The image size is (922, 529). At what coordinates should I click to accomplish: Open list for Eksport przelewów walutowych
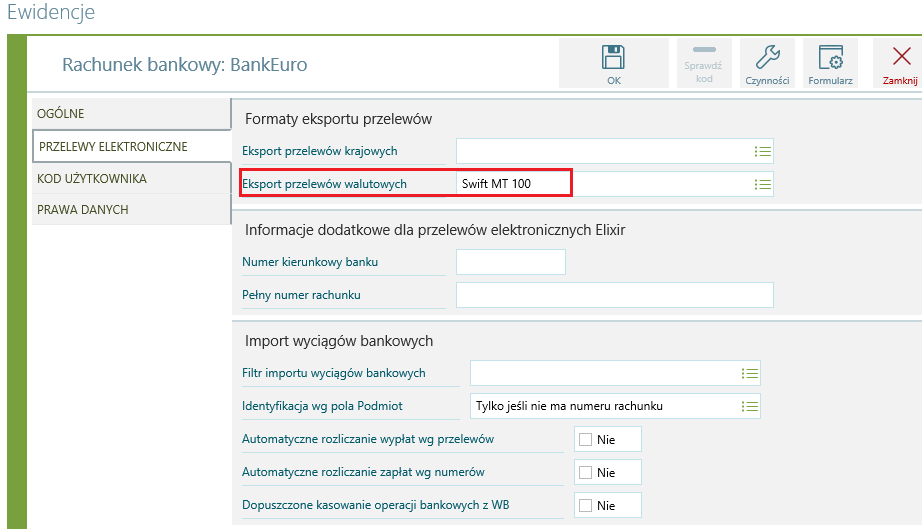tap(763, 185)
